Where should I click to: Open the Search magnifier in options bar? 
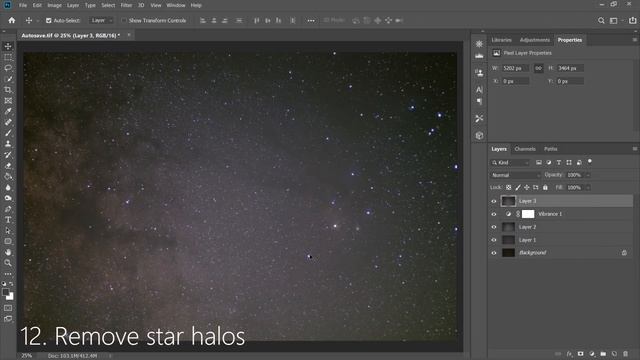click(x=601, y=20)
